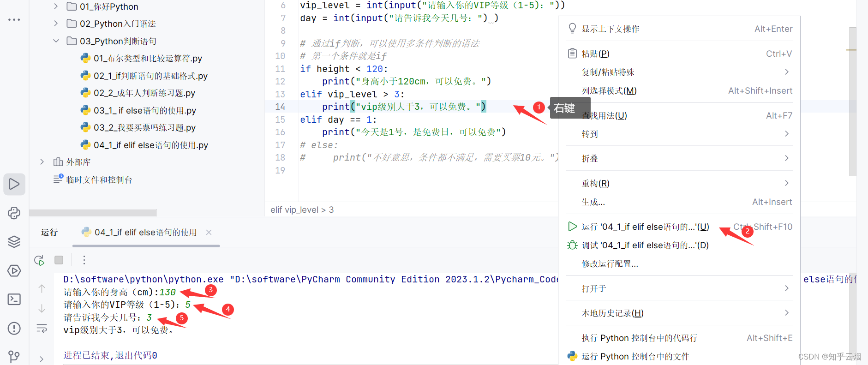The width and height of the screenshot is (868, 365).
Task: Rerun the script with the rerun icon
Action: [x=39, y=260]
